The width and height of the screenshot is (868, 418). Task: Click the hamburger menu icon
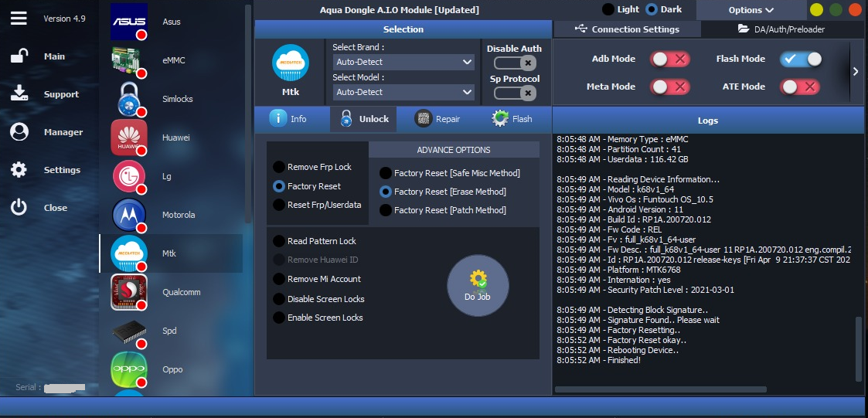click(19, 19)
